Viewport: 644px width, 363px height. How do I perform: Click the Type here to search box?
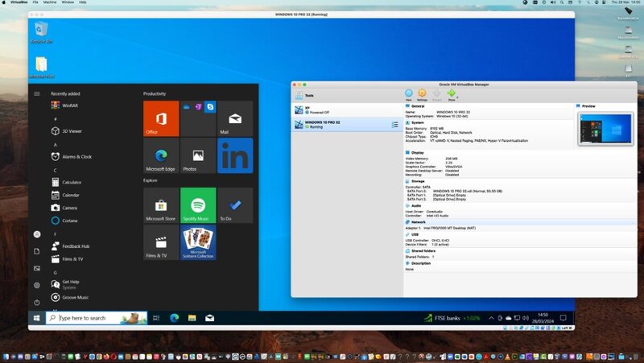[x=97, y=318]
